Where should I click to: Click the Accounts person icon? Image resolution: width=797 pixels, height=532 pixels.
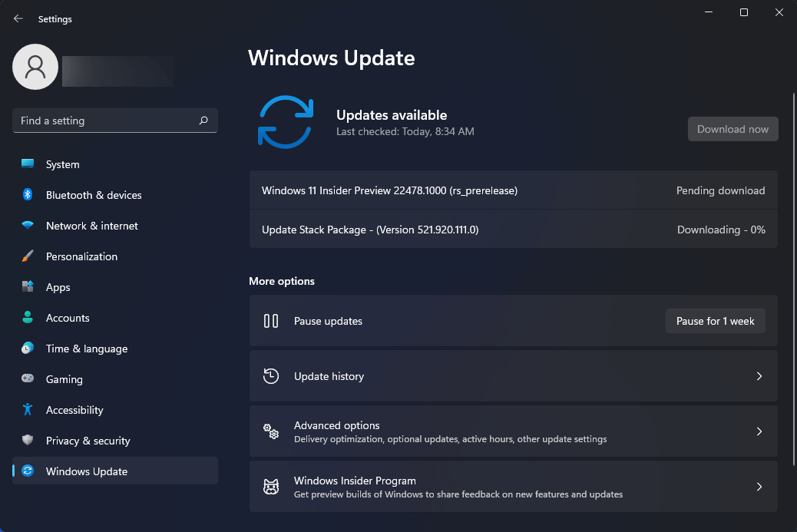[28, 318]
